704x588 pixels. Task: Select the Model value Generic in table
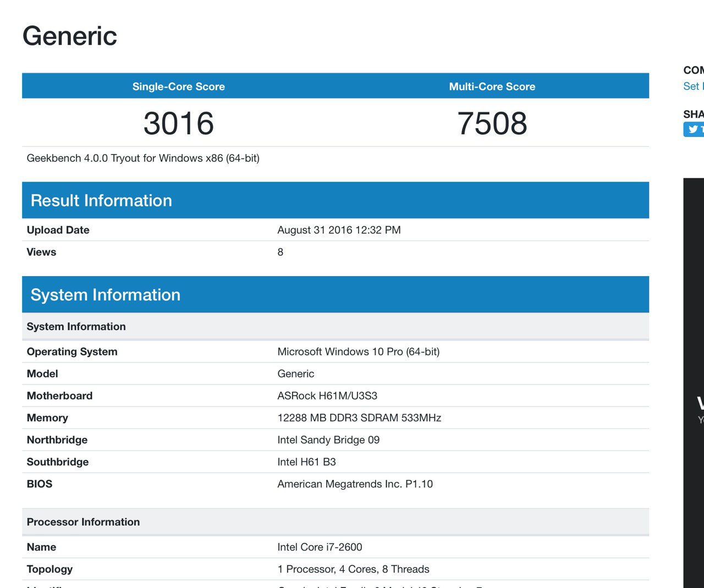point(296,373)
